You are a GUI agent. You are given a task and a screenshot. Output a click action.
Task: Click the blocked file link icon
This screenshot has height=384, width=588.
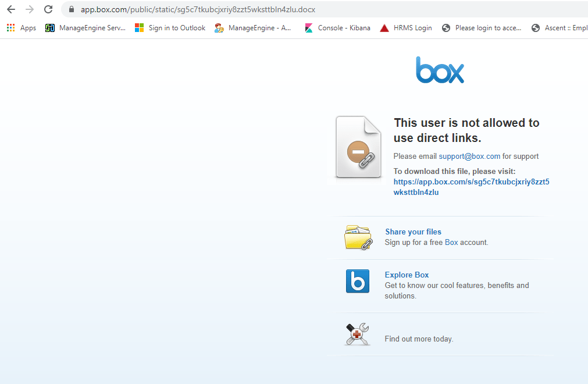[358, 147]
